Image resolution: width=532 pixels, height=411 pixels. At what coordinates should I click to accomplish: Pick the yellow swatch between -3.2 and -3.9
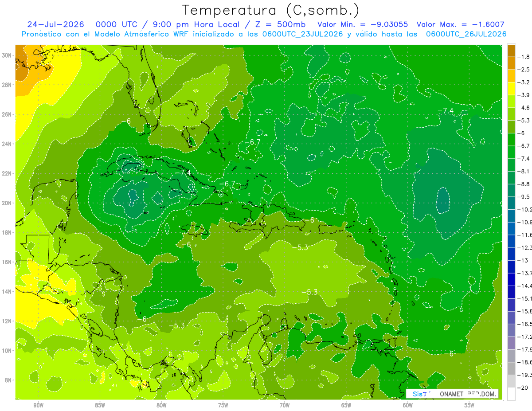click(511, 89)
